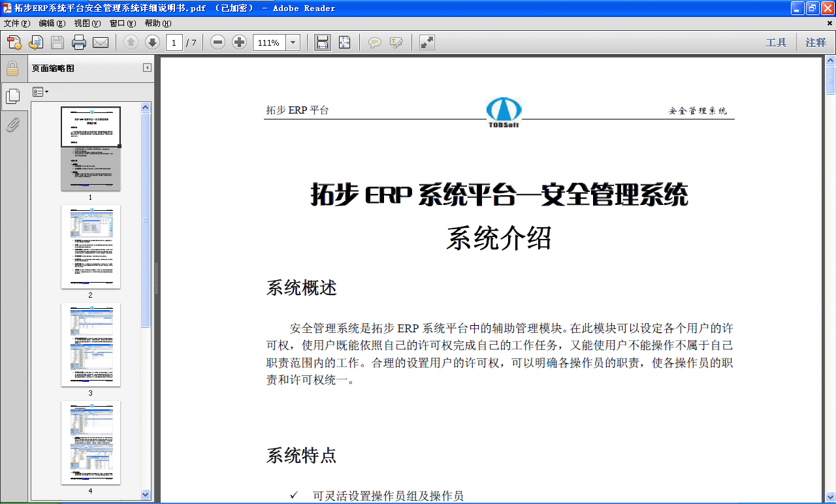Go to next page with down arrow
Viewport: 836px width, 504px height.
coord(152,42)
